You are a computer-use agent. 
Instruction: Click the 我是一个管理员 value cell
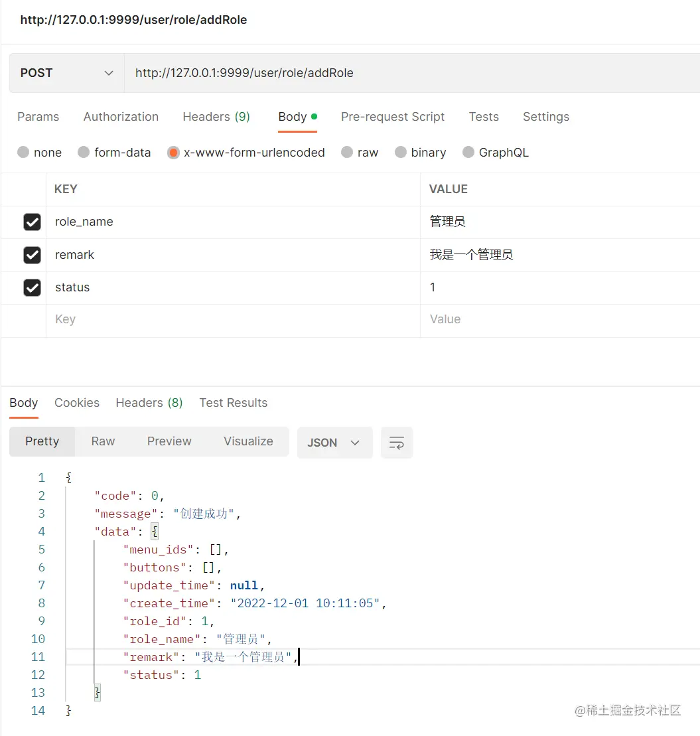(x=560, y=255)
